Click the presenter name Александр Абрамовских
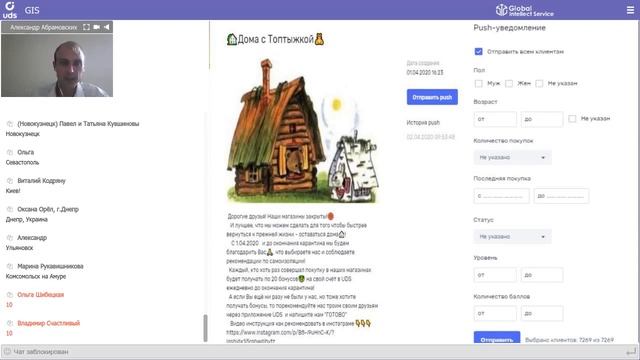 [x=44, y=27]
